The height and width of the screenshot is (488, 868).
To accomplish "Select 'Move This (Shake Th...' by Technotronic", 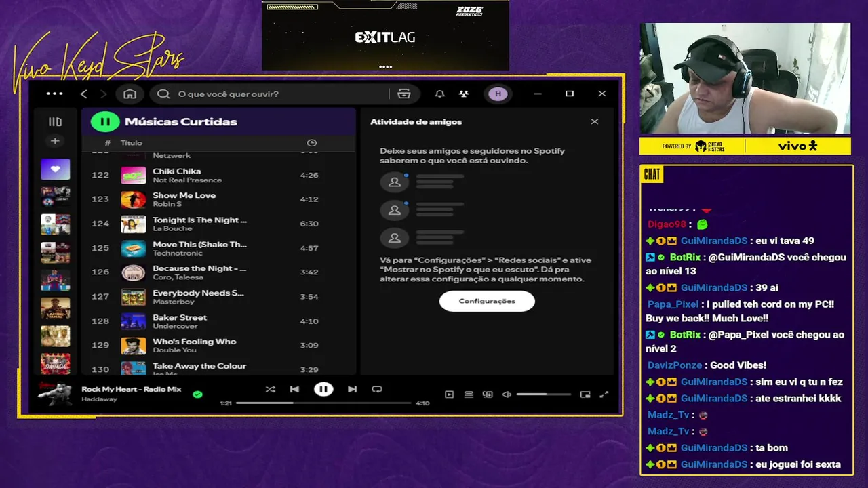I will (218, 248).
